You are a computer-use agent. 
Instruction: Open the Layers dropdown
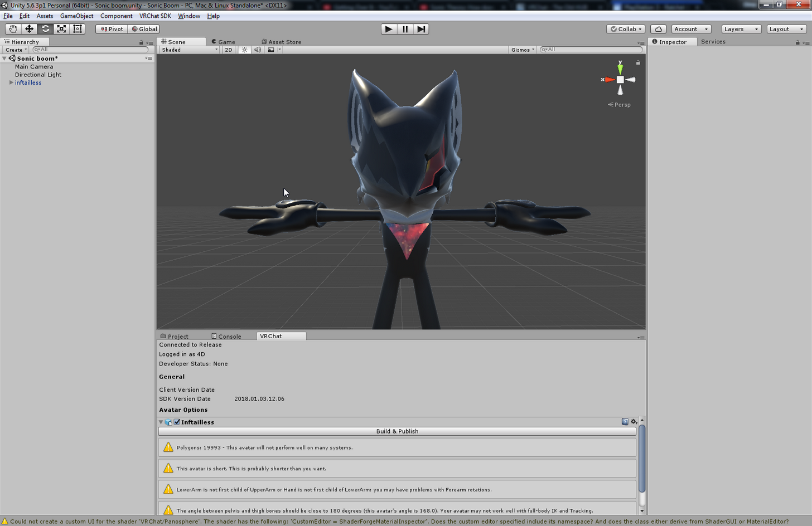(x=741, y=29)
